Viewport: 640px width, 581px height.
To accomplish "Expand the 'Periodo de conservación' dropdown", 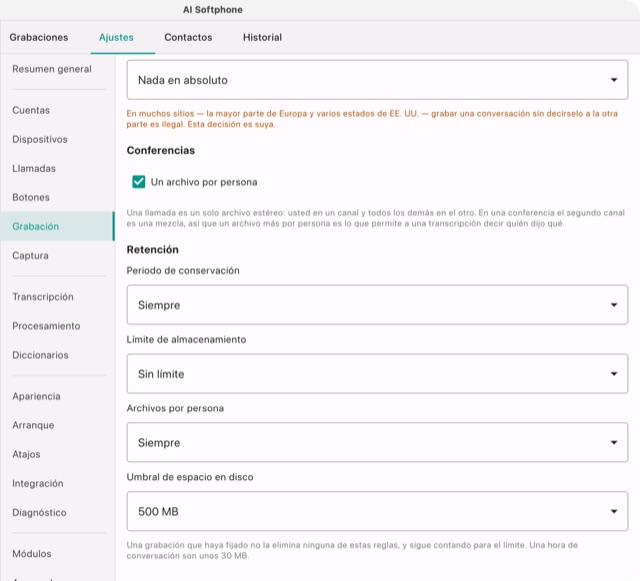I will pos(377,305).
